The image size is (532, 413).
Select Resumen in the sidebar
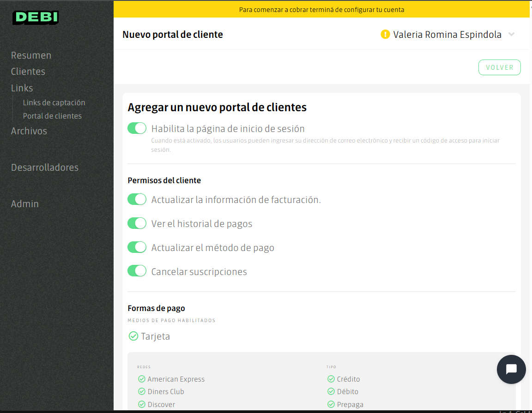[31, 55]
